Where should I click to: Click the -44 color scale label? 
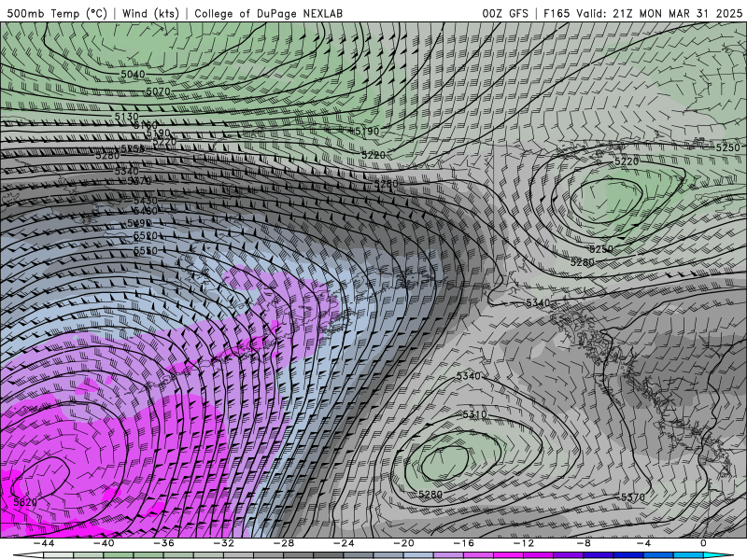(43, 543)
